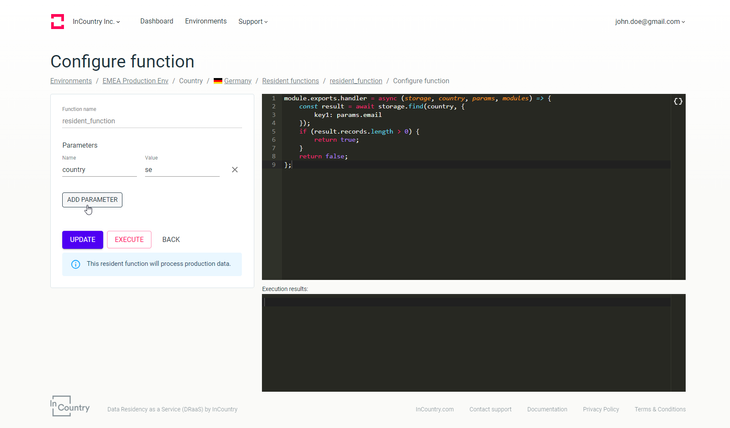Open the Resident functions breadcrumb link
This screenshot has width=730, height=428.
click(x=291, y=81)
